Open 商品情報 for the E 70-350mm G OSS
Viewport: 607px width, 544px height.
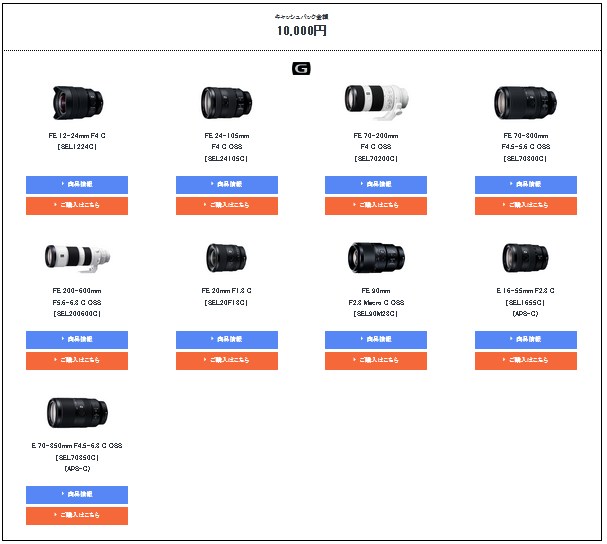[x=77, y=494]
